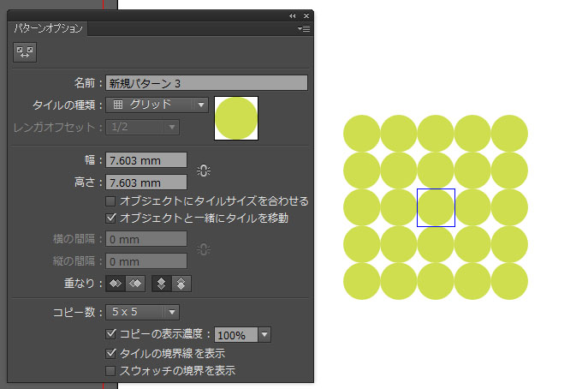Set overlap to bottom in front

181,284
